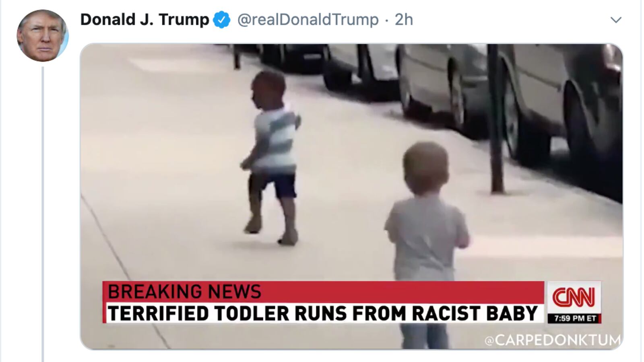Open tweet permalink via "2h" timestamp
The image size is (644, 362).
pyautogui.click(x=404, y=20)
